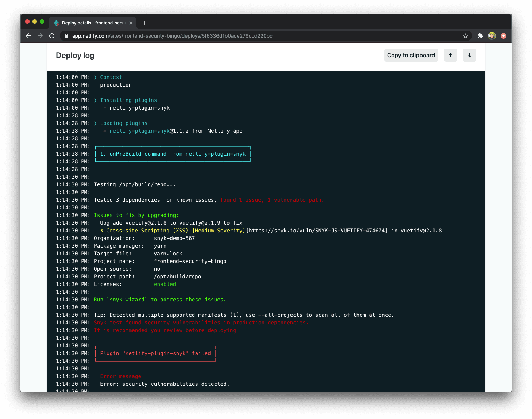Click the project path value "/opt/build/repo"

coord(177,277)
